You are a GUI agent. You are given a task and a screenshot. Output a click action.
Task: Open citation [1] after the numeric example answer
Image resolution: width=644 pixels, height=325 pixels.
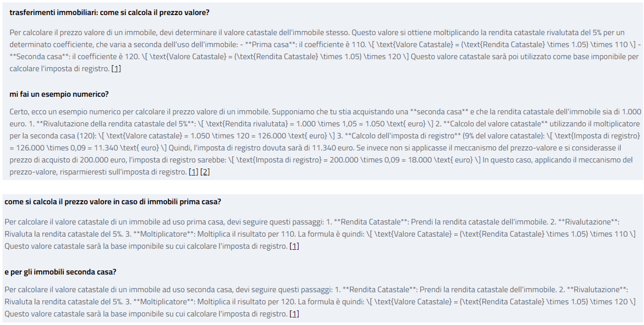194,172
